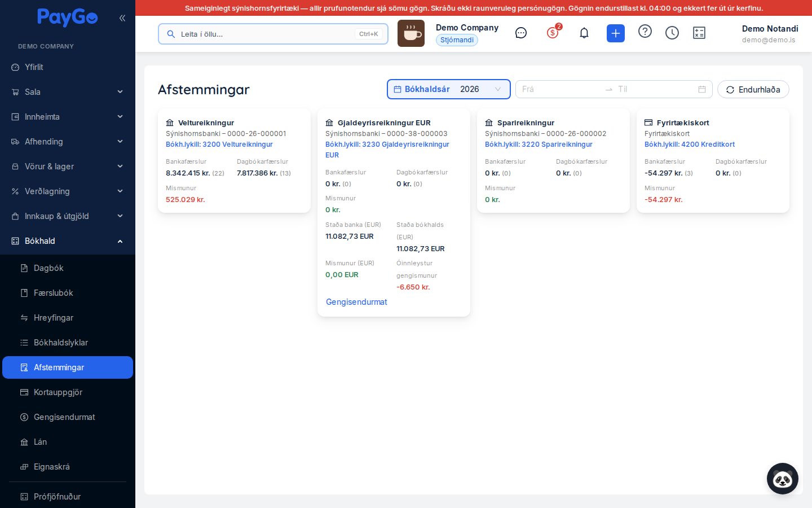The image size is (812, 508).
Task: Expand the Vörur & lager menu
Action: 68,167
